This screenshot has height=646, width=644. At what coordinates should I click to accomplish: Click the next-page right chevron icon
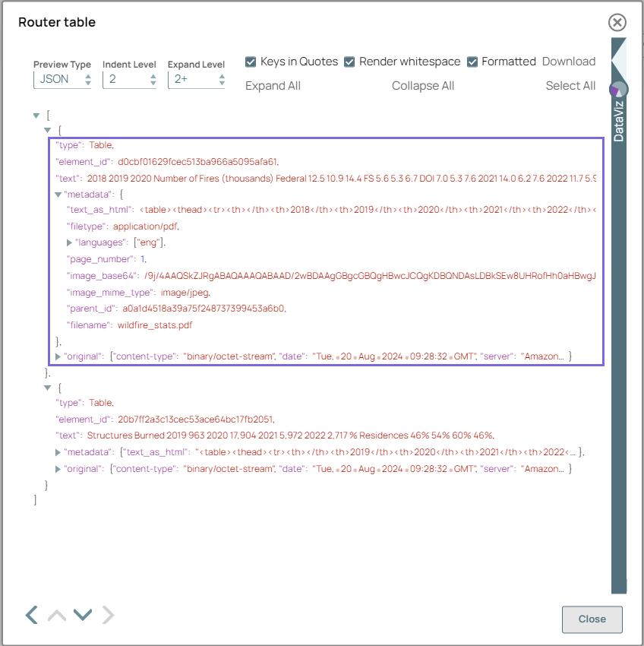tap(109, 614)
